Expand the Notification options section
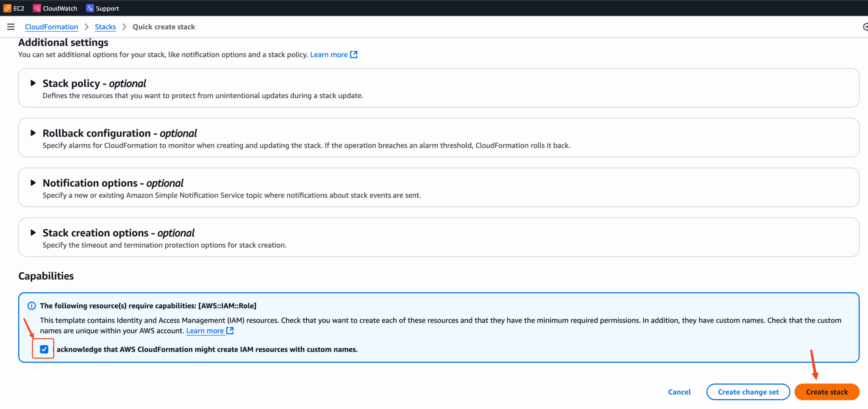This screenshot has width=868, height=409. (33, 183)
